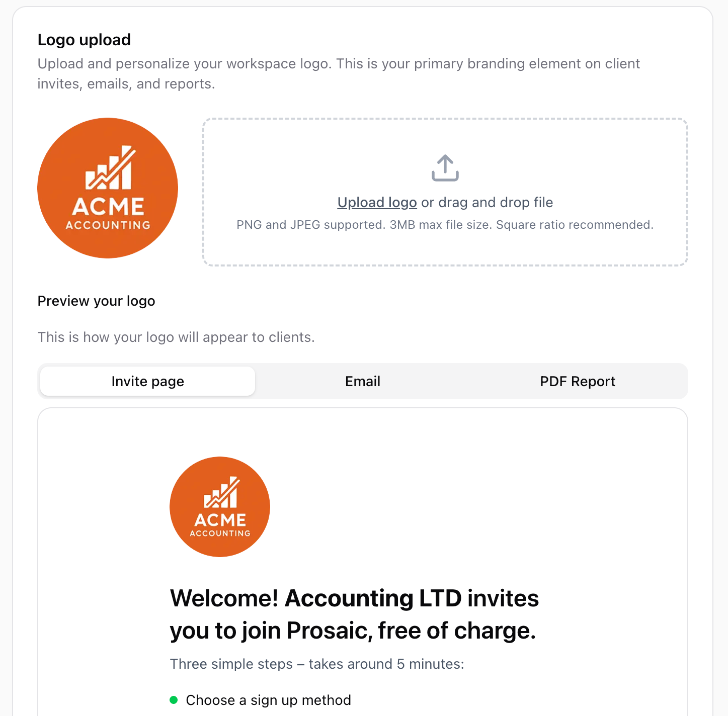Click the PNG and JPEG file requirements text
The width and height of the screenshot is (728, 716).
click(x=445, y=225)
